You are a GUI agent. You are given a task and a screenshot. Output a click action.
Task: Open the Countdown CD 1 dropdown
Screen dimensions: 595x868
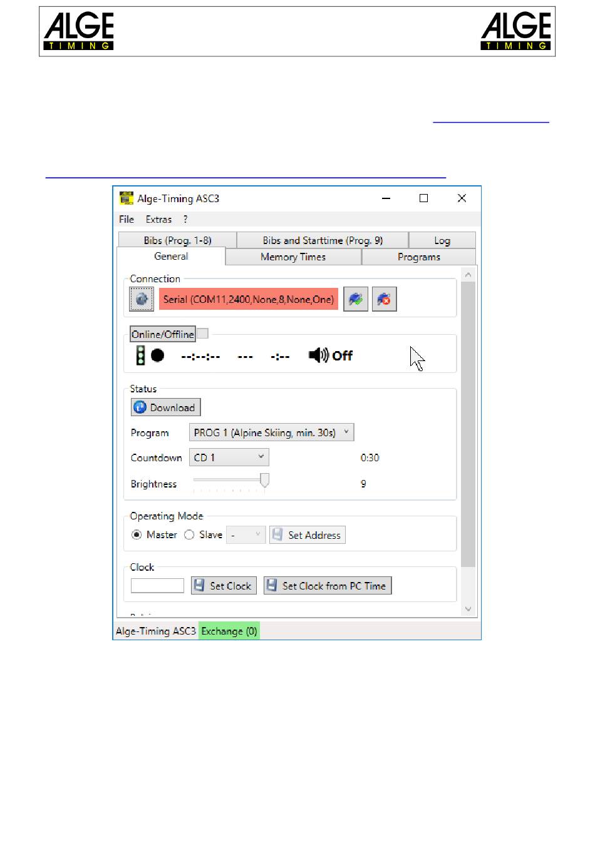click(229, 457)
